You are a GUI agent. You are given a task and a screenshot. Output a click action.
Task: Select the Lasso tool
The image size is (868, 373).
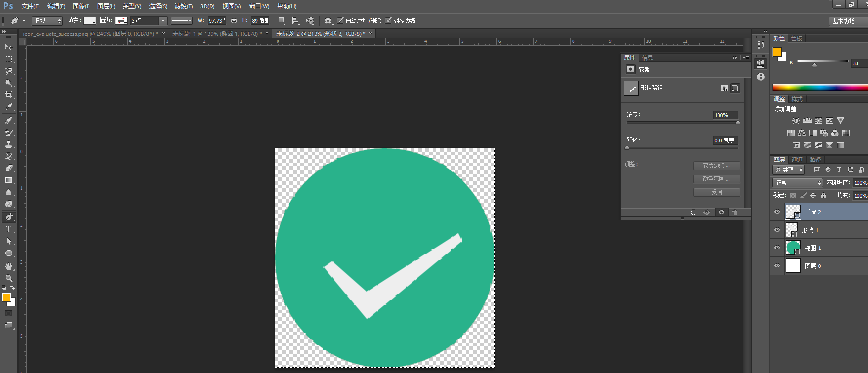[9, 71]
